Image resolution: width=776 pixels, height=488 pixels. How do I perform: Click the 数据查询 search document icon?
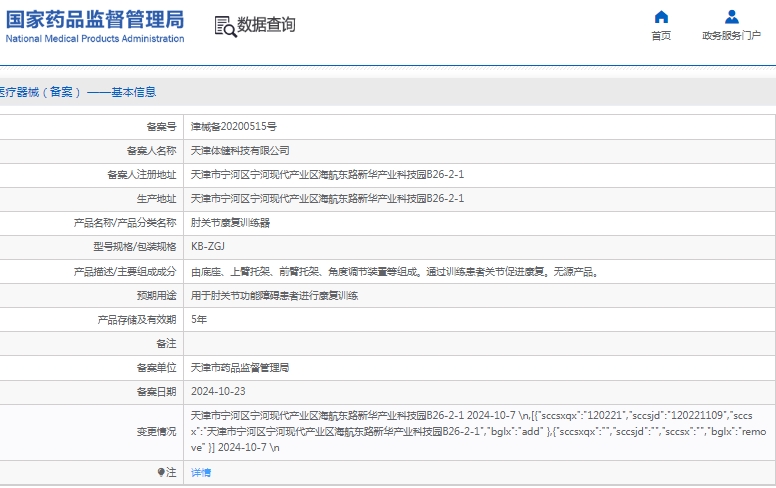[225, 27]
